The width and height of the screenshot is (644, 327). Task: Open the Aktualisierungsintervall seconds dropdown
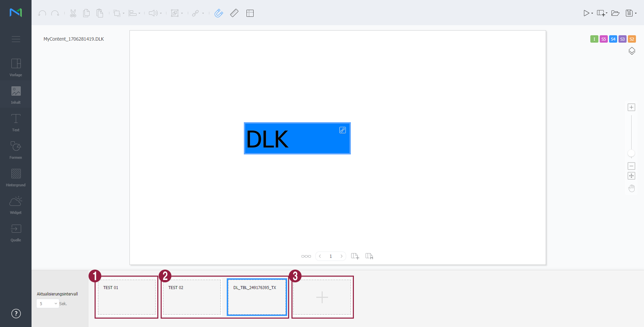(x=48, y=303)
